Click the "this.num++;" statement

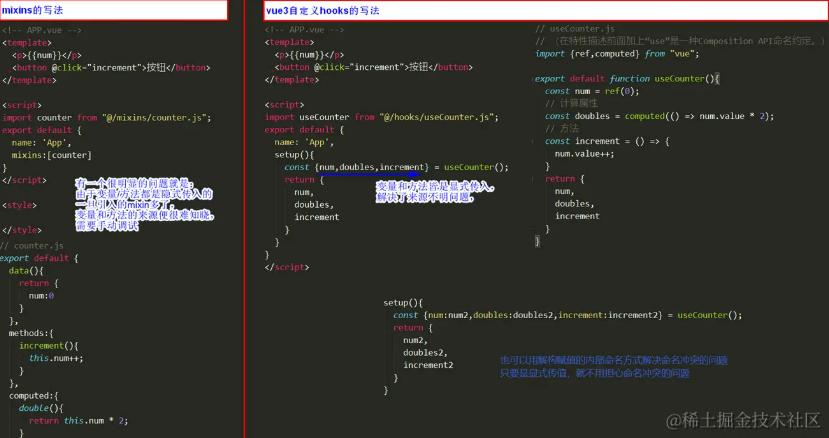56,358
